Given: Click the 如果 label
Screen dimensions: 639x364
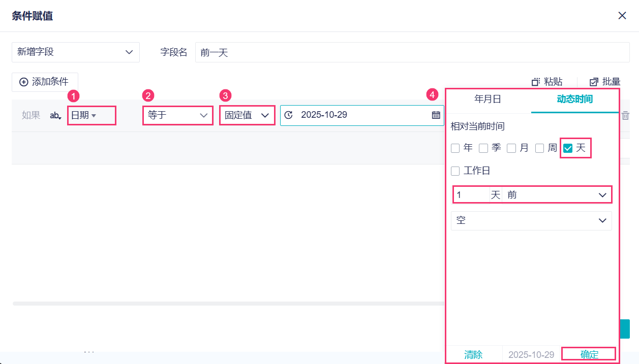Looking at the screenshot, I should point(31,115).
